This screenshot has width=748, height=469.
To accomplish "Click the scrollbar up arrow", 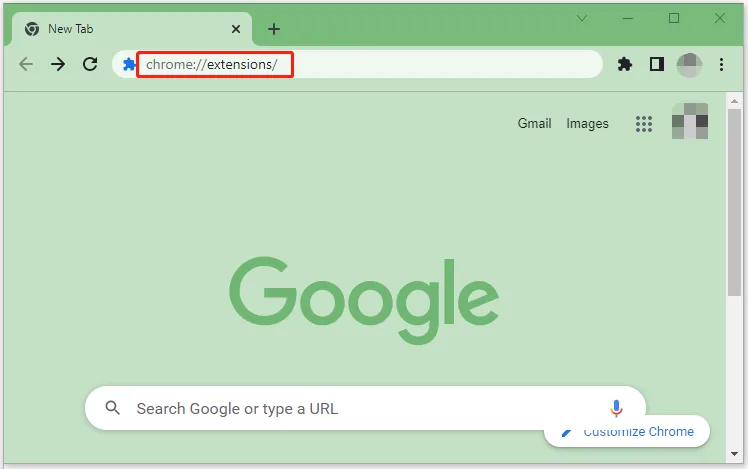I will [734, 101].
